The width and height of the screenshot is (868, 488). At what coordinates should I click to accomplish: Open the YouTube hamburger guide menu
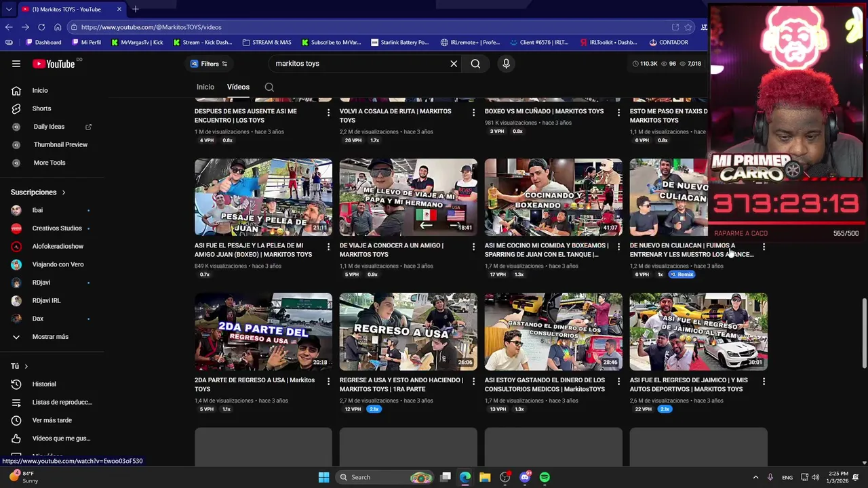[16, 64]
